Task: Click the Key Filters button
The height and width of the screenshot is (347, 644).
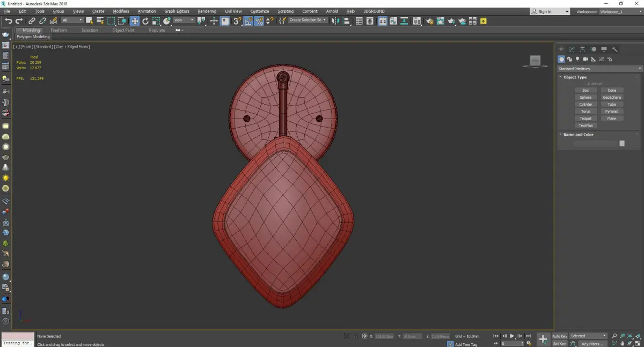Action: pyautogui.click(x=592, y=344)
